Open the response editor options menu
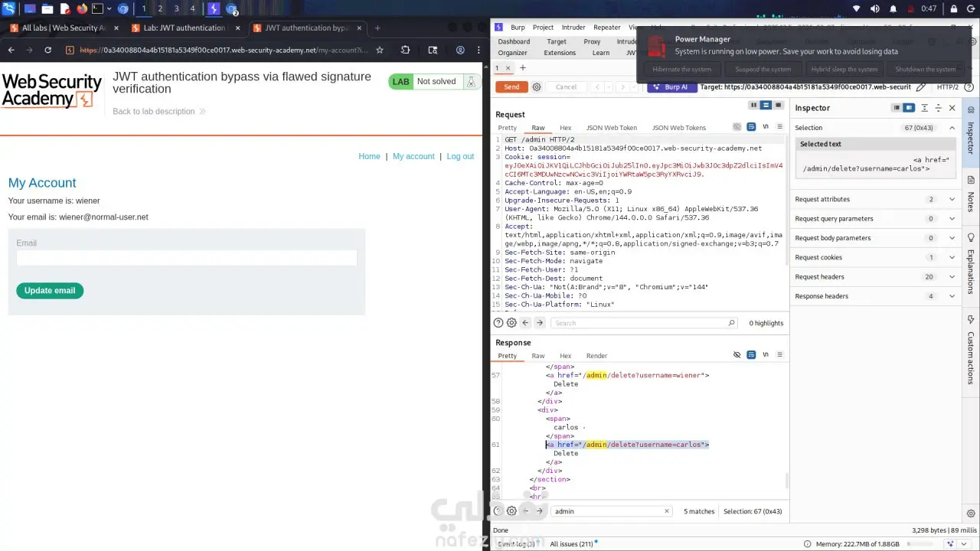980x551 pixels. tap(780, 355)
